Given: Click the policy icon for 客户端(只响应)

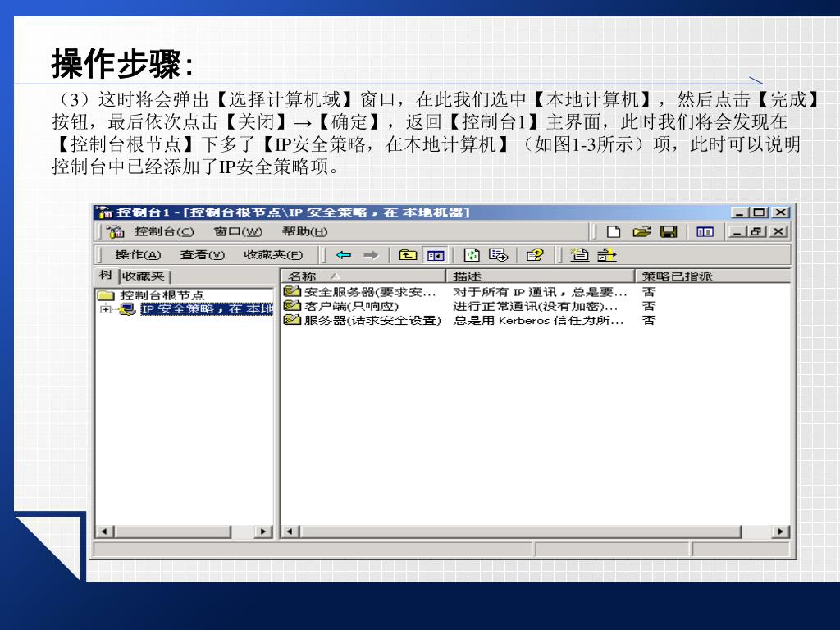Looking at the screenshot, I should pos(292,305).
